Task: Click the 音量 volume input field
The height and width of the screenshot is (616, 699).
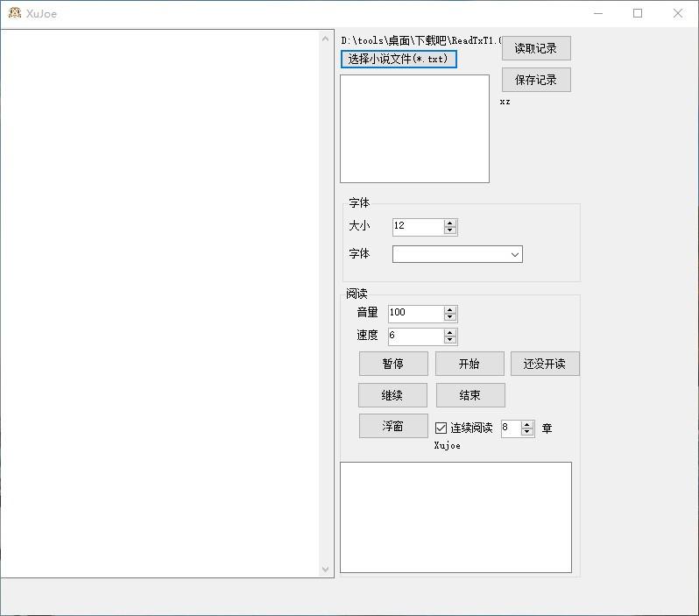Action: click(x=416, y=314)
